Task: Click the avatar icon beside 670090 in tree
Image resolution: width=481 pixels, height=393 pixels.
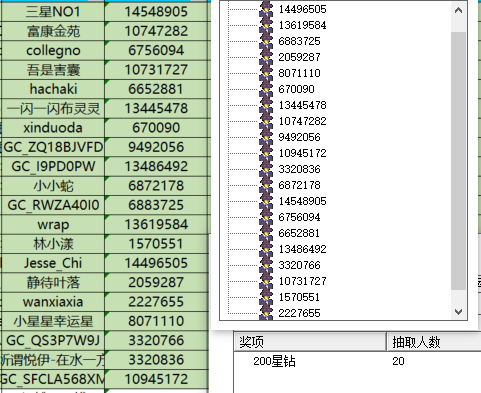Action: 266,89
